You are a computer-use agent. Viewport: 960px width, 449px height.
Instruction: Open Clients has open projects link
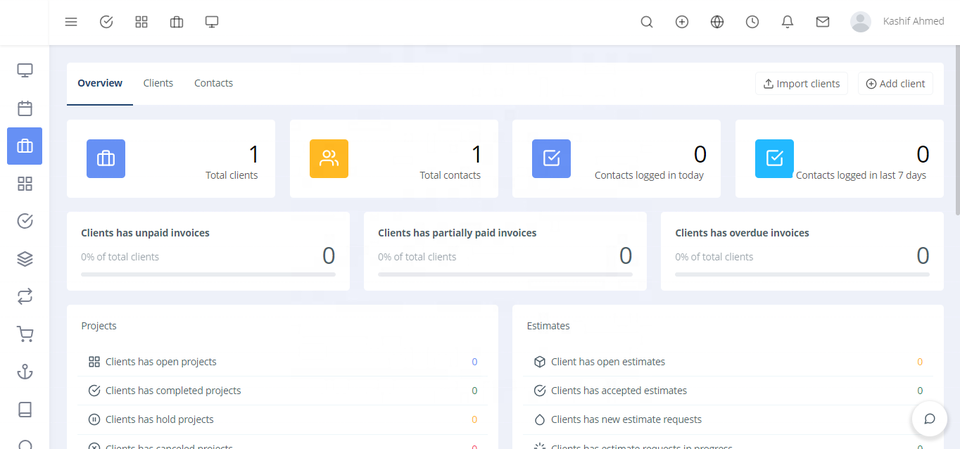point(160,362)
